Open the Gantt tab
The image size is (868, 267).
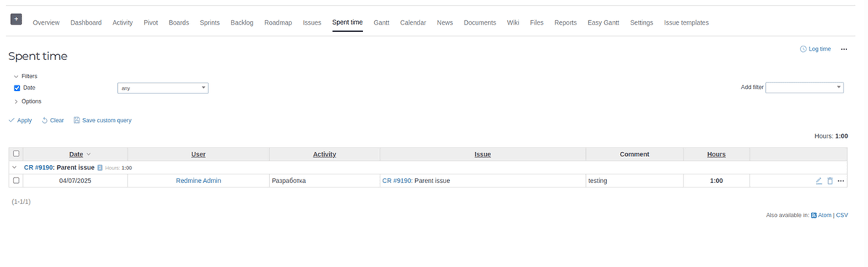click(x=382, y=22)
